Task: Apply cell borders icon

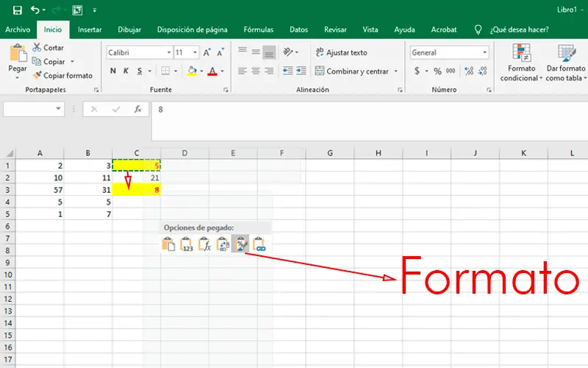Action: [165, 71]
